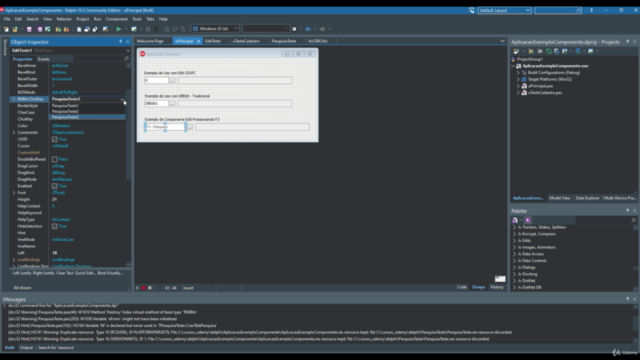
Task: Select PesquisaTeste1 from the dropdown list
Action: point(87,105)
